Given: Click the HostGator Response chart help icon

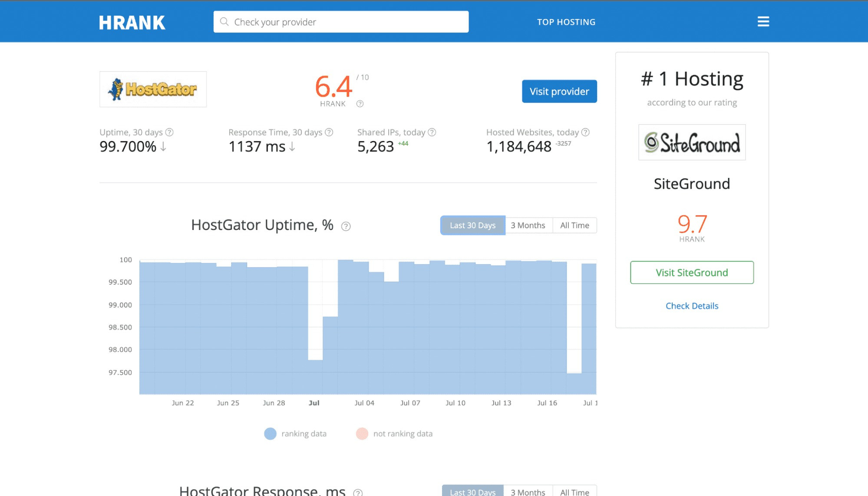Looking at the screenshot, I should [358, 493].
